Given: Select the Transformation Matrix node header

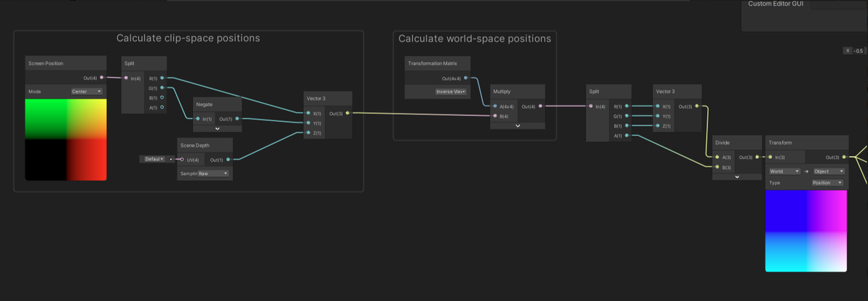Looking at the screenshot, I should [x=438, y=63].
